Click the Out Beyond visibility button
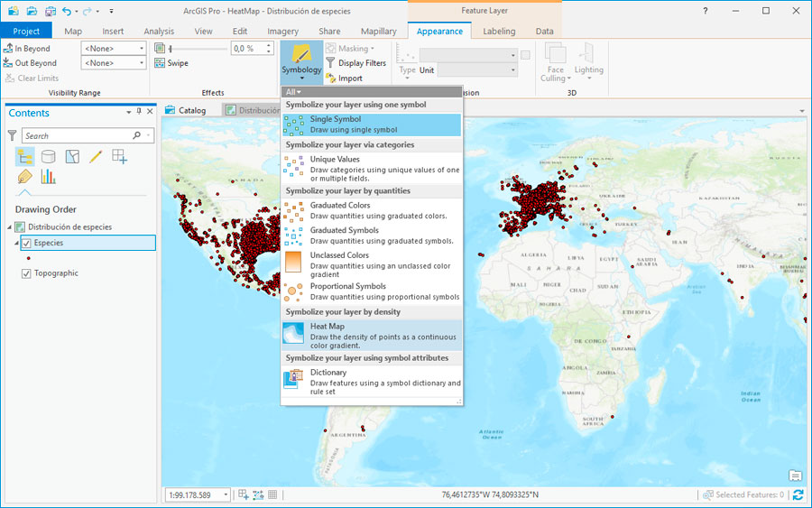The width and height of the screenshot is (812, 508). (30, 62)
